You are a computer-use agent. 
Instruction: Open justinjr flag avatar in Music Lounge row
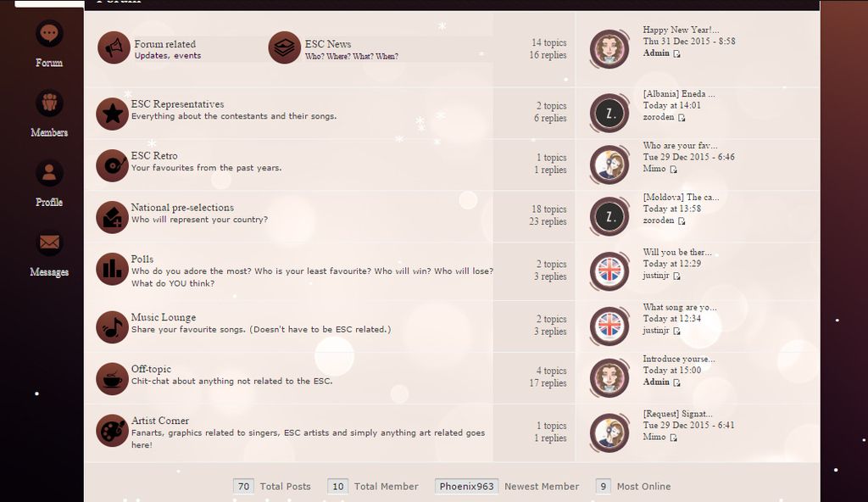tap(609, 326)
